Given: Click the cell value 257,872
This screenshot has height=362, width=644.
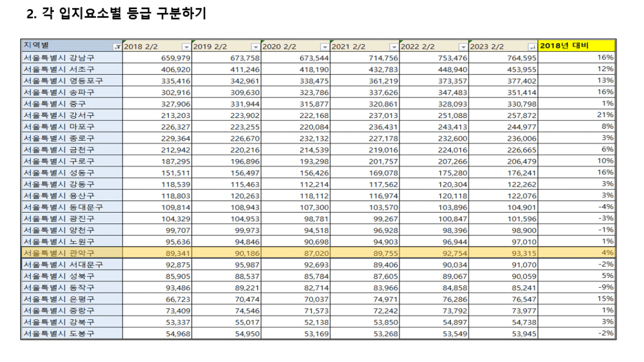Looking at the screenshot, I should pos(521,115).
